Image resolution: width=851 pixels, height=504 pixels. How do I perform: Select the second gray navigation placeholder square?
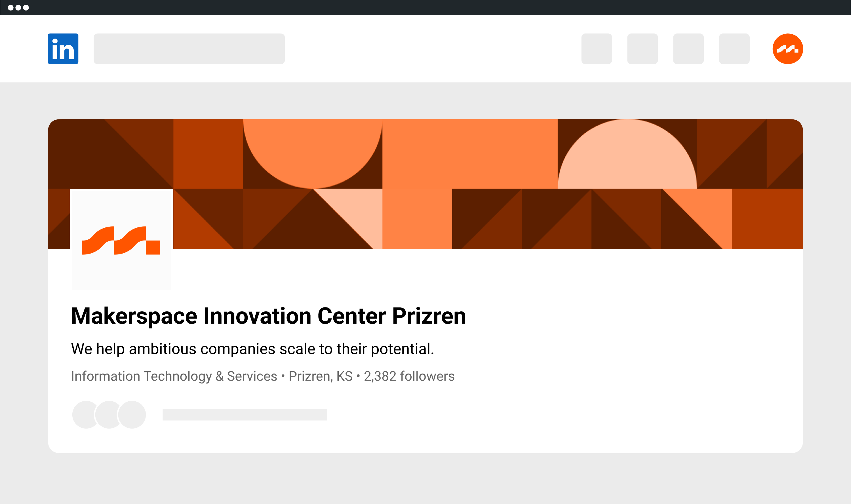pyautogui.click(x=642, y=48)
